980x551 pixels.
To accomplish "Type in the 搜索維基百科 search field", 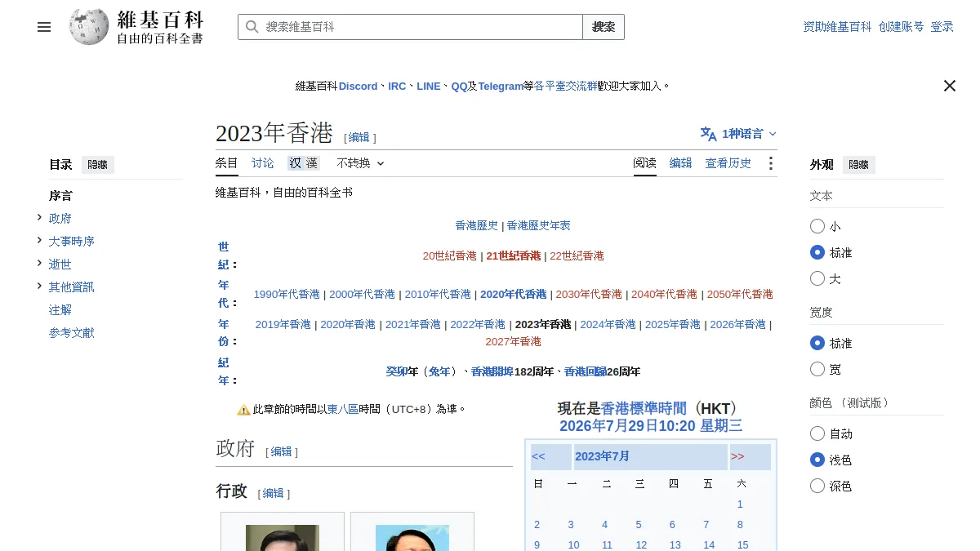I will [x=410, y=27].
